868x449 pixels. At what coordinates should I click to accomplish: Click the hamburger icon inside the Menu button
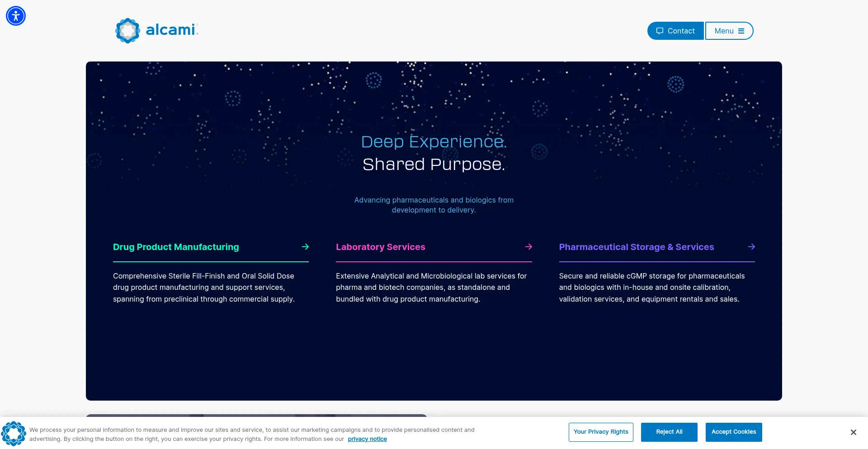741,31
